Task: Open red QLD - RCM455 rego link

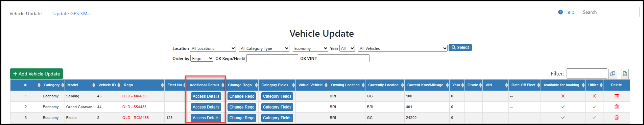Action: coord(136,118)
